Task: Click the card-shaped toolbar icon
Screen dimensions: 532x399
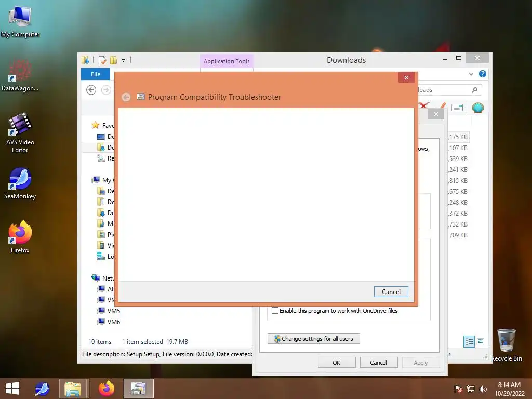Action: [457, 108]
